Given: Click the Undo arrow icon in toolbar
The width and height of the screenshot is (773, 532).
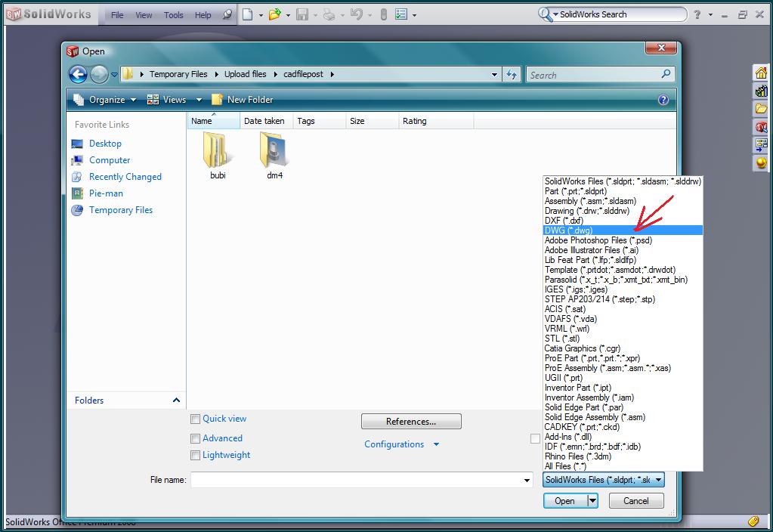Looking at the screenshot, I should pos(356,15).
